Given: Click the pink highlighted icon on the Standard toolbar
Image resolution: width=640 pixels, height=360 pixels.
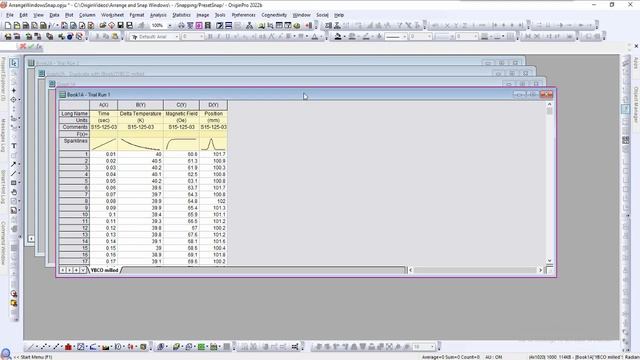Looking at the screenshot, I should point(199,25).
